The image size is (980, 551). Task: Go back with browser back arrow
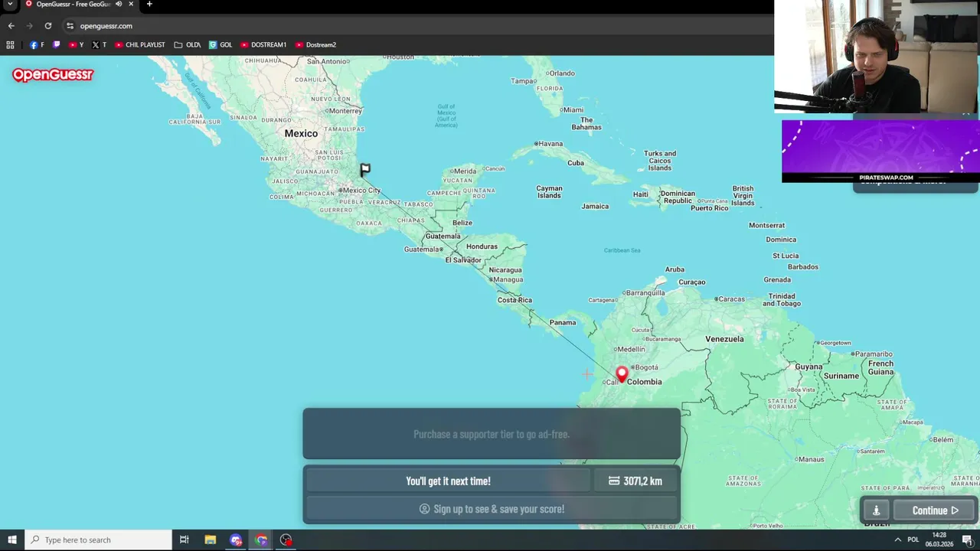pyautogui.click(x=11, y=25)
